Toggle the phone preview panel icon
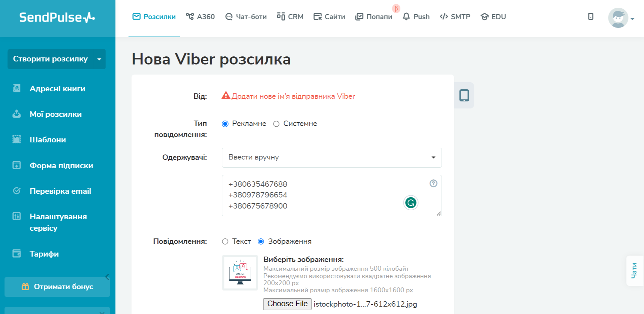 pyautogui.click(x=464, y=95)
